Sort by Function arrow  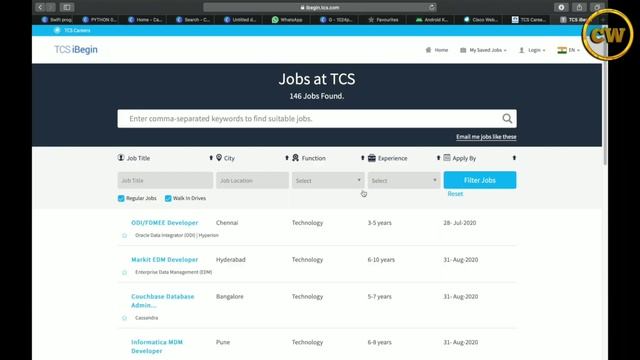coord(362,158)
